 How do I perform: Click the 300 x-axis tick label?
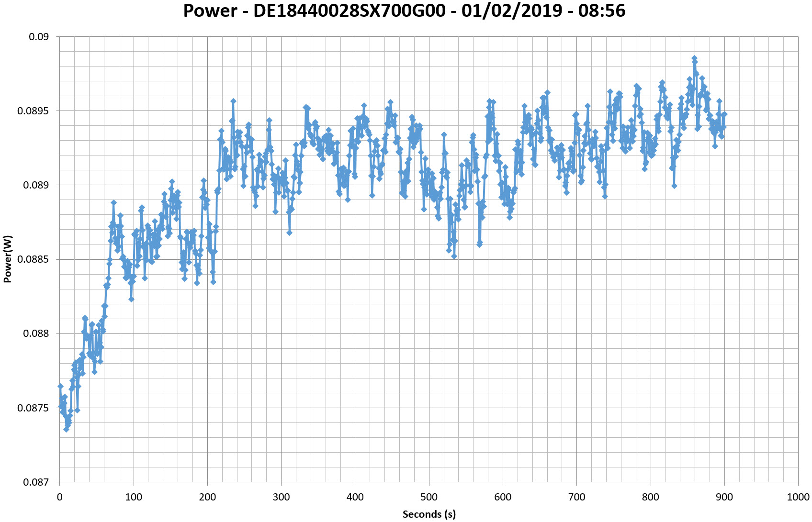coord(281,497)
